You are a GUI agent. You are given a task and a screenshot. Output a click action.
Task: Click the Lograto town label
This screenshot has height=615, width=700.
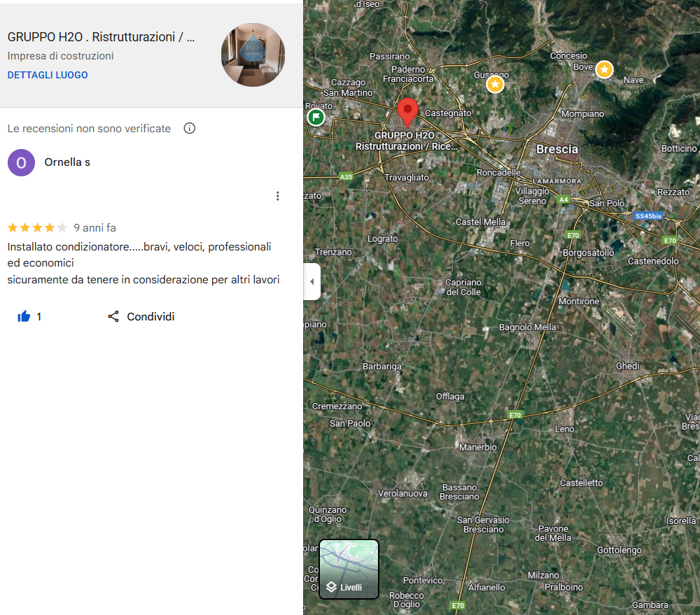(383, 239)
